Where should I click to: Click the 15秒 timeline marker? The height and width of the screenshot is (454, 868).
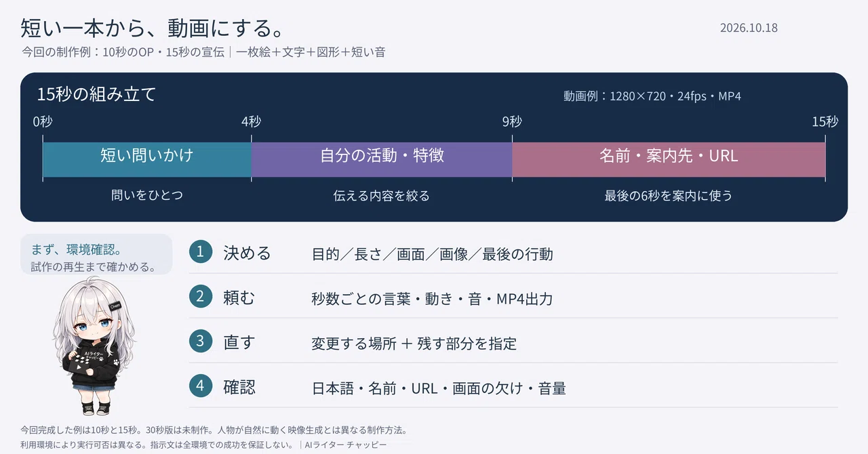pos(825,122)
